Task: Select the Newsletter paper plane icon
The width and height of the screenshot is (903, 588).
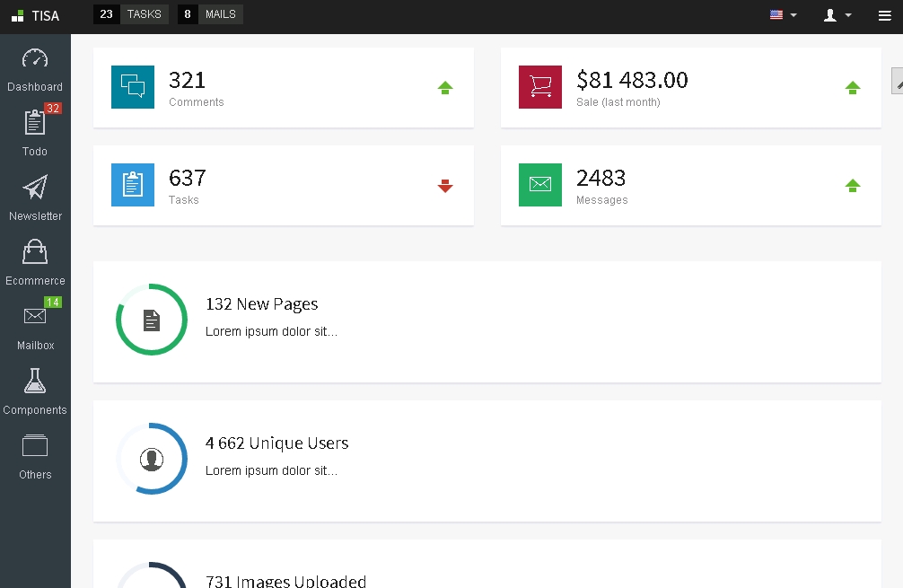Action: 35,188
